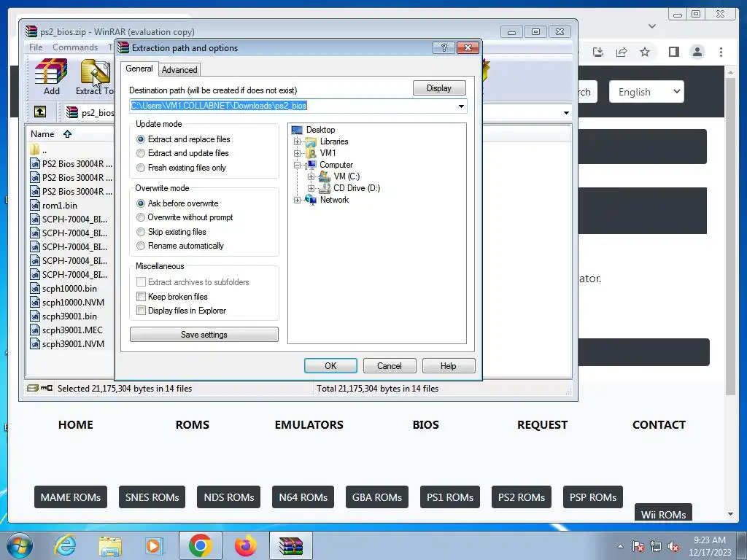Switch to Chrome on the taskbar
Viewport: 747px width, 560px height.
pos(201,545)
